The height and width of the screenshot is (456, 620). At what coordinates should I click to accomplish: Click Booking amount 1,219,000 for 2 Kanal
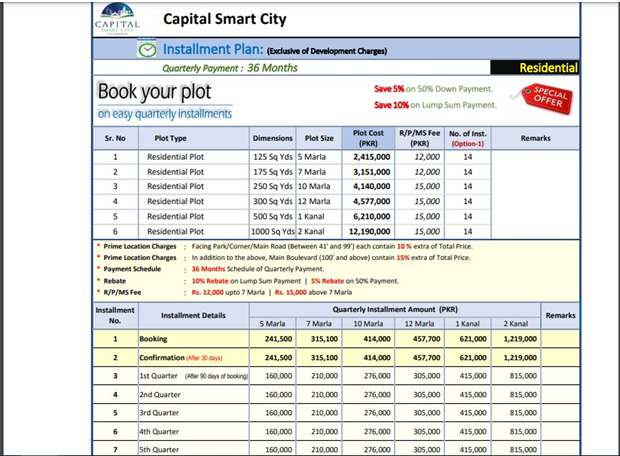(520, 339)
